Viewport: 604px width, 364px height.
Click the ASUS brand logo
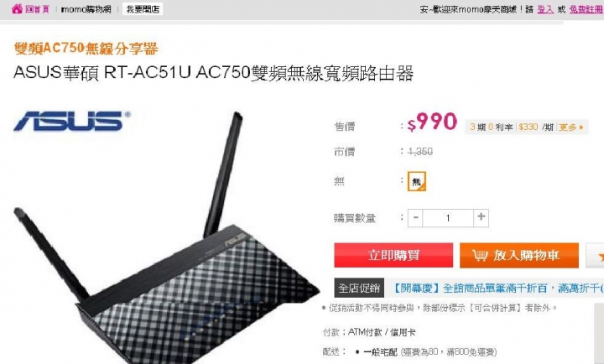(72, 121)
